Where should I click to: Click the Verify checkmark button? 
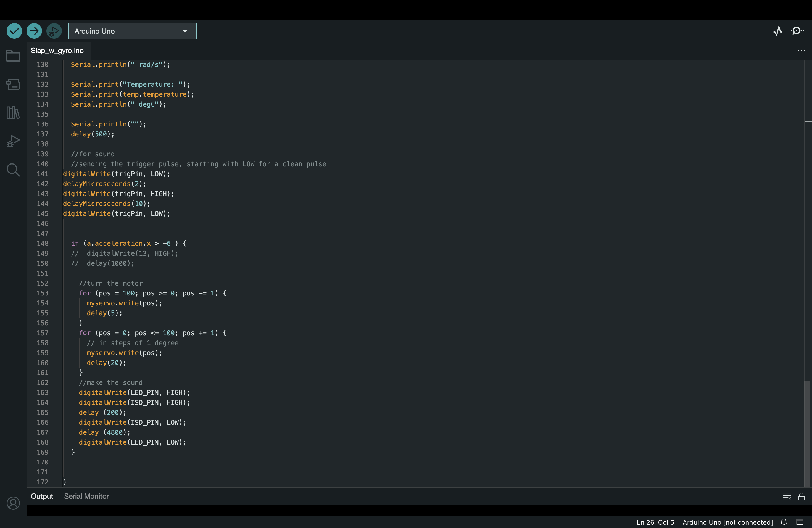pos(14,31)
